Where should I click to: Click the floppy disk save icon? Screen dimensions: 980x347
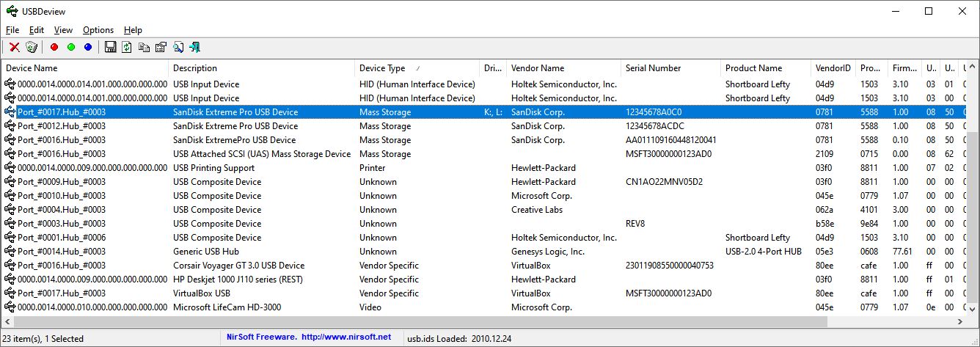pyautogui.click(x=110, y=47)
